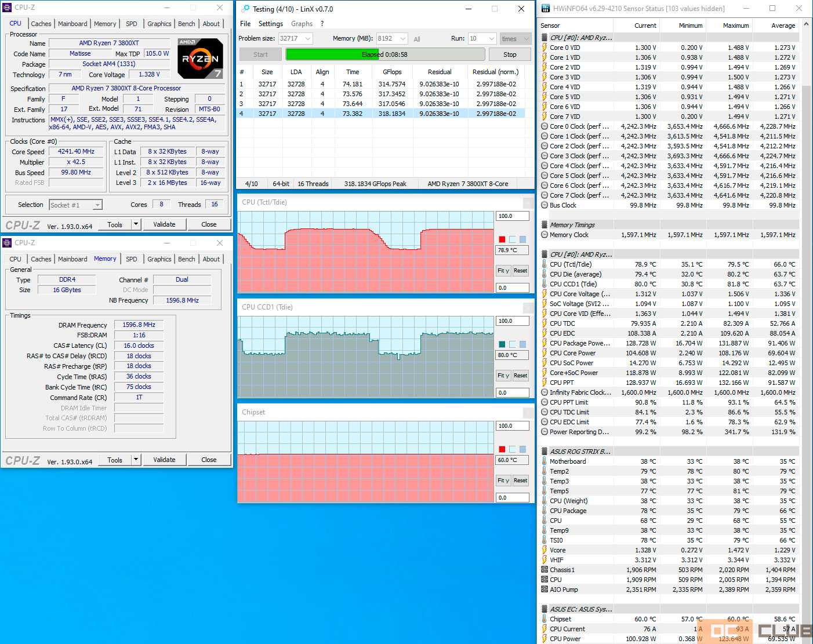This screenshot has height=644, width=813.
Task: Open the Socket #1 selection dropdown
Action: 97,205
